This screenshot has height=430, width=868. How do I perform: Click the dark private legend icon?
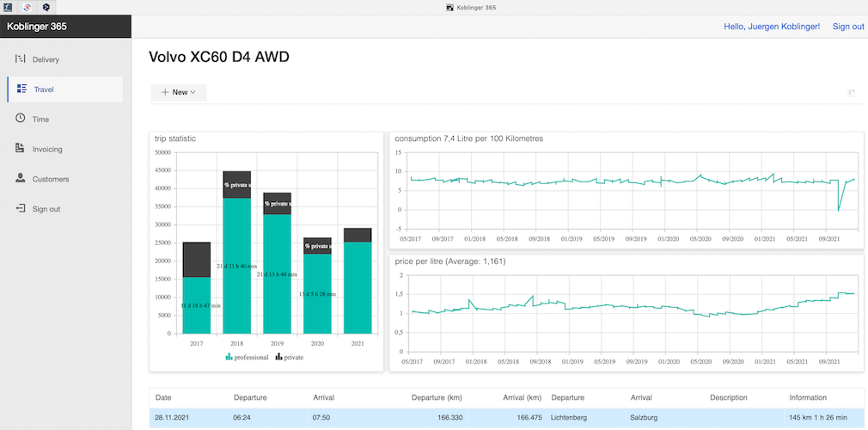278,357
